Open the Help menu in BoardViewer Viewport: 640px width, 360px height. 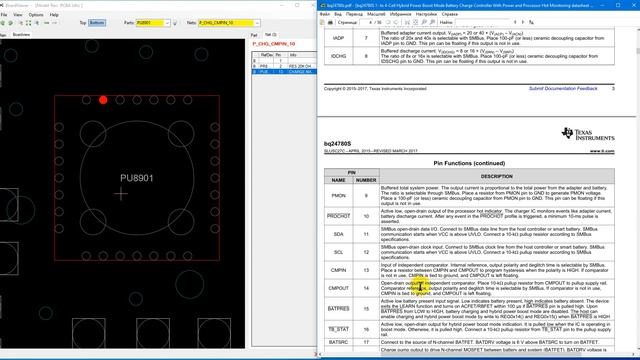point(54,15)
